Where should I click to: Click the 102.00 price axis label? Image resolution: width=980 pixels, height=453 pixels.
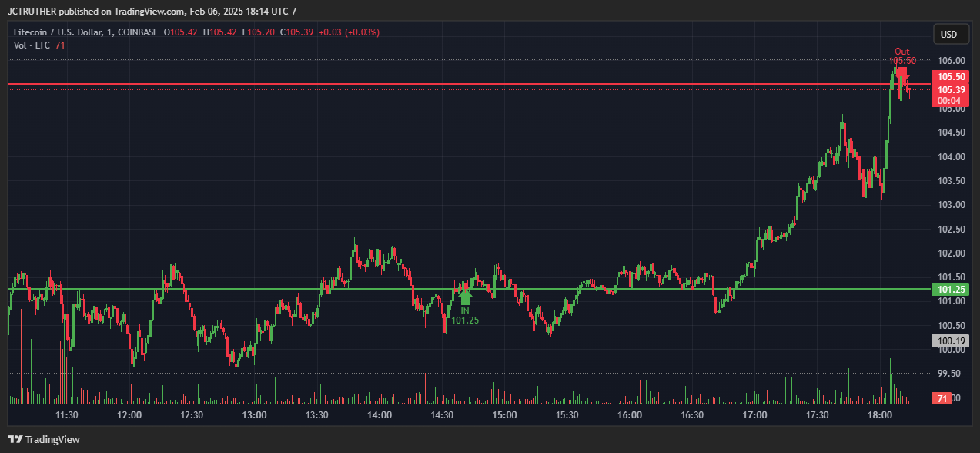coord(952,253)
